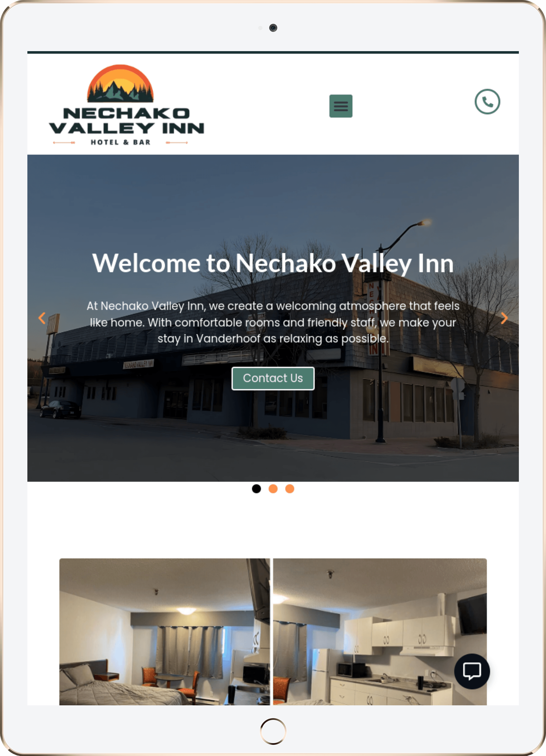Advance slider with right orange arrow

coord(504,318)
